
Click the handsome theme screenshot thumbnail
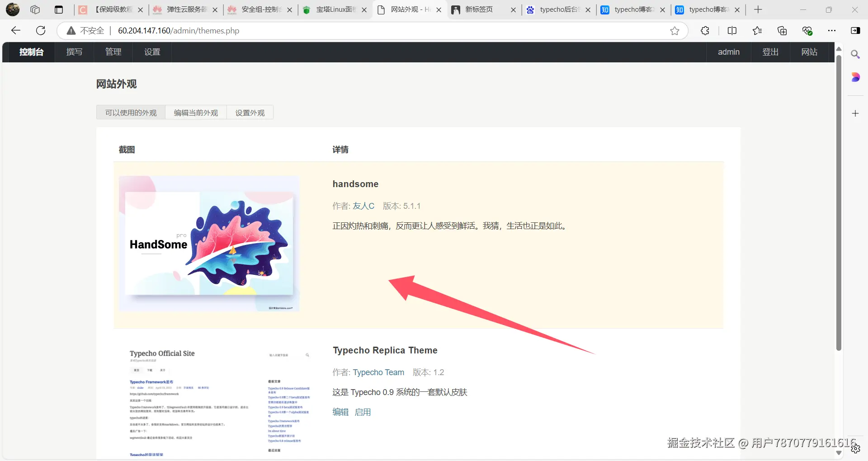coord(209,244)
